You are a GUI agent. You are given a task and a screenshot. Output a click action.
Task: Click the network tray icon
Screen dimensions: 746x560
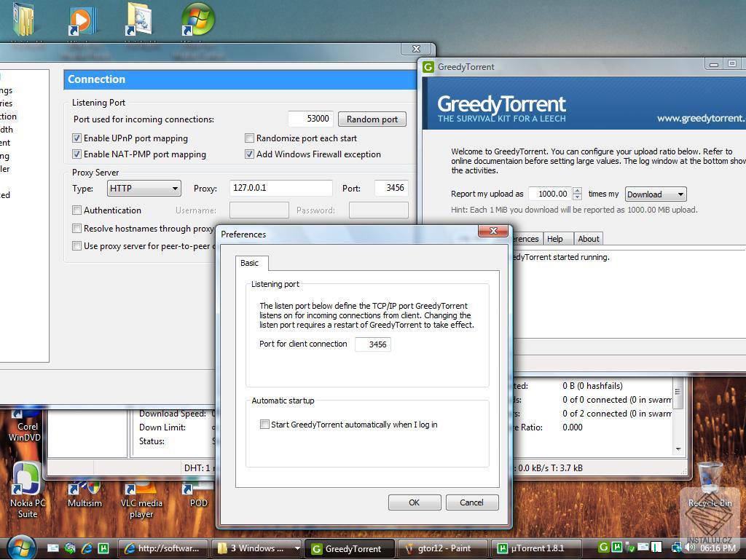coord(676,548)
